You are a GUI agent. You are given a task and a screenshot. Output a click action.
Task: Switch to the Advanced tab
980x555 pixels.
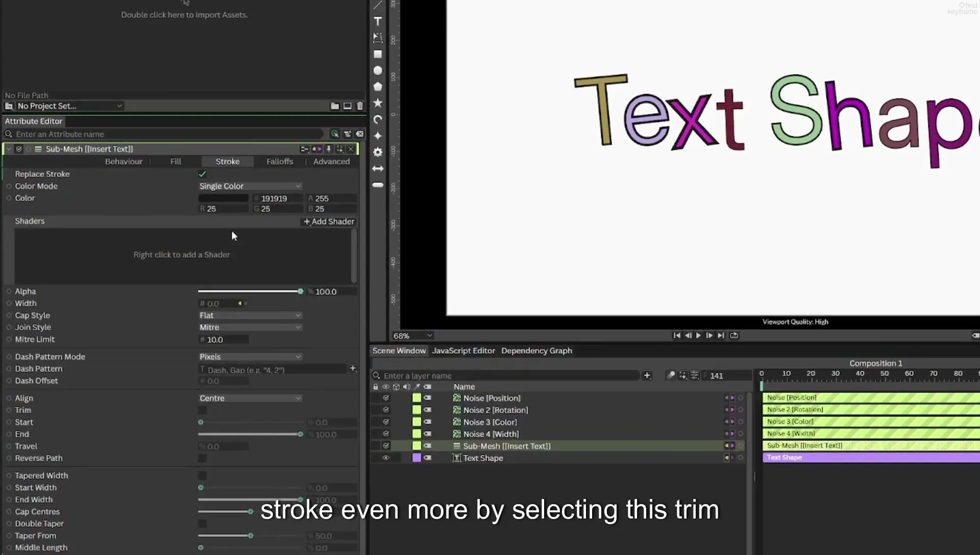pyautogui.click(x=331, y=161)
